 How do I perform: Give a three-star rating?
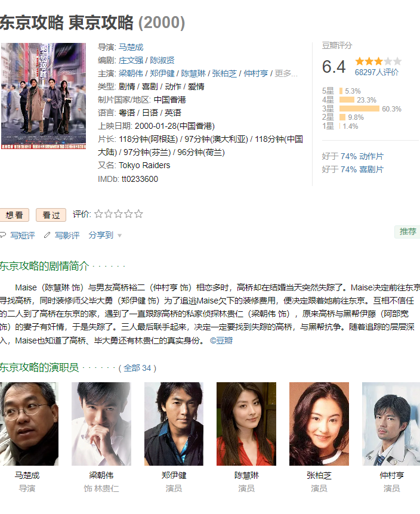(x=118, y=214)
